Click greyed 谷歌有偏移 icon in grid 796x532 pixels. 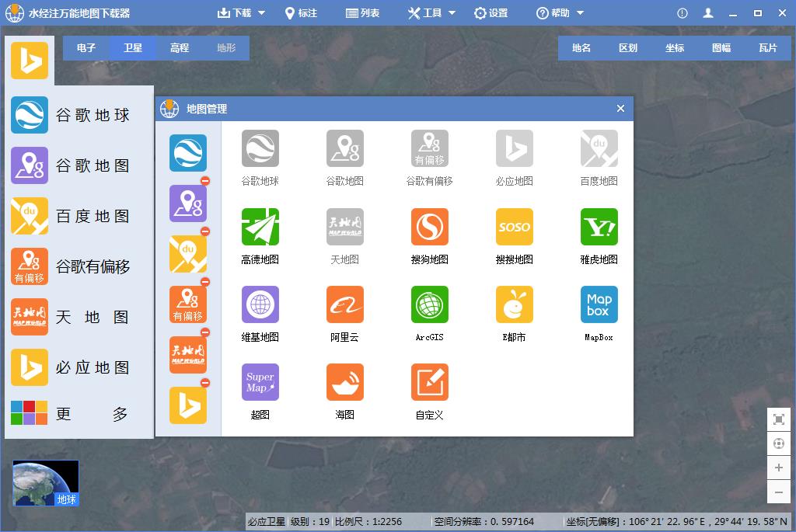pos(429,148)
